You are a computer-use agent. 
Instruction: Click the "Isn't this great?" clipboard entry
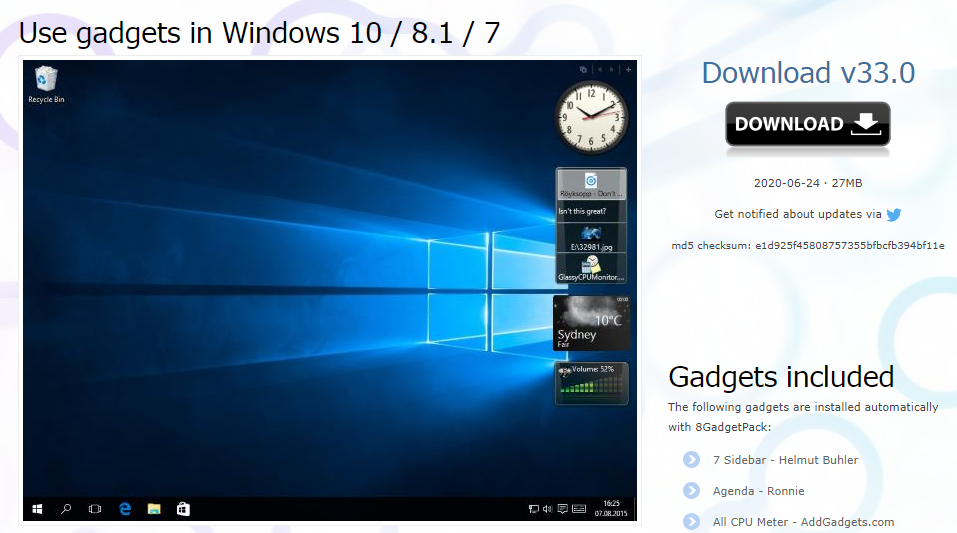pyautogui.click(x=591, y=211)
